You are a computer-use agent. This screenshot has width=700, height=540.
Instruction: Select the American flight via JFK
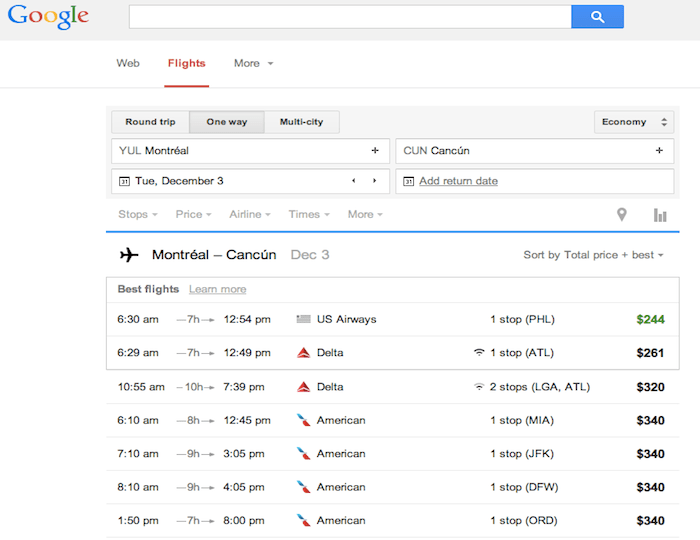393,454
